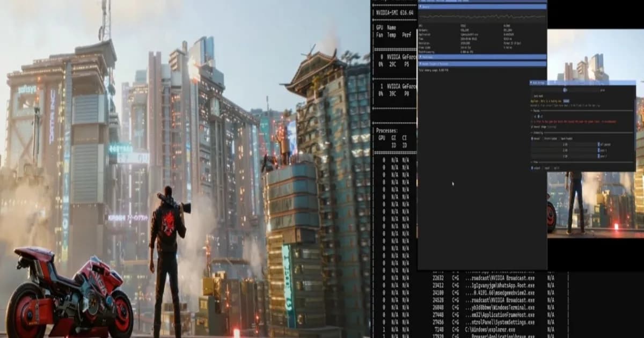The image size is (644, 338).
Task: Expand the collapsed header directly below the statistics table
Action: point(482,57)
